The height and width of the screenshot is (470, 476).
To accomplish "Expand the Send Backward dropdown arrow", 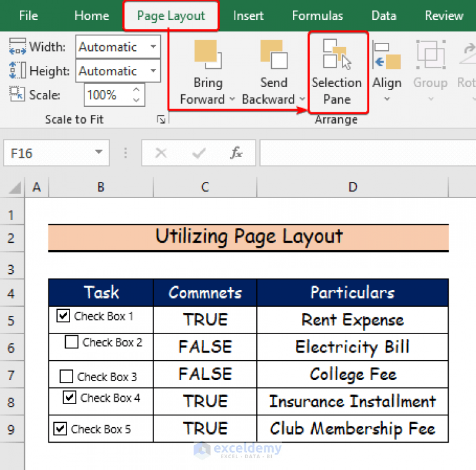I will 302,99.
